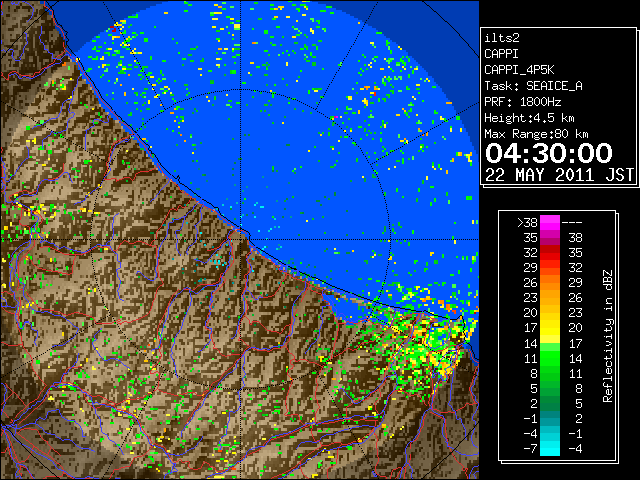Click the 'ilts2' site name text
This screenshot has height=480, width=640.
click(502, 38)
